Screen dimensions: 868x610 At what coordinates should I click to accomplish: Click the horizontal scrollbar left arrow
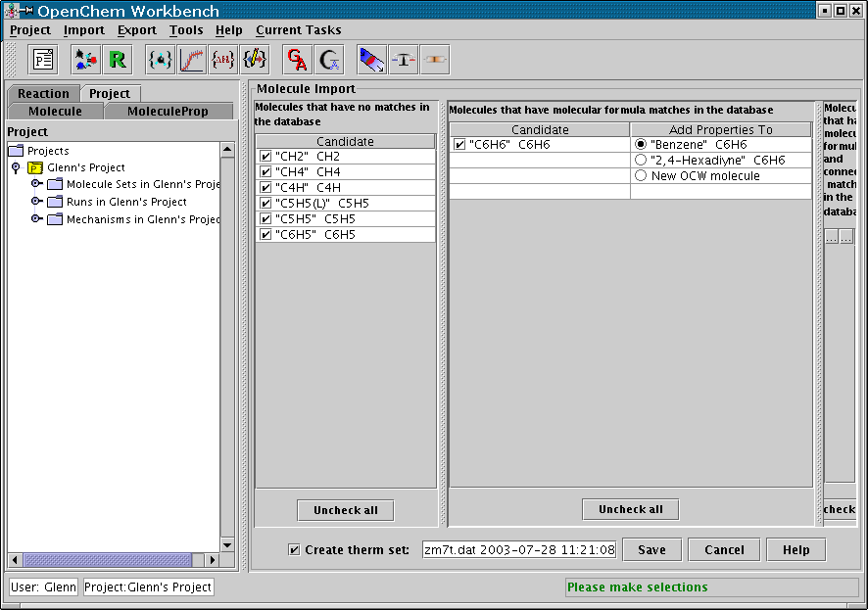point(15,560)
